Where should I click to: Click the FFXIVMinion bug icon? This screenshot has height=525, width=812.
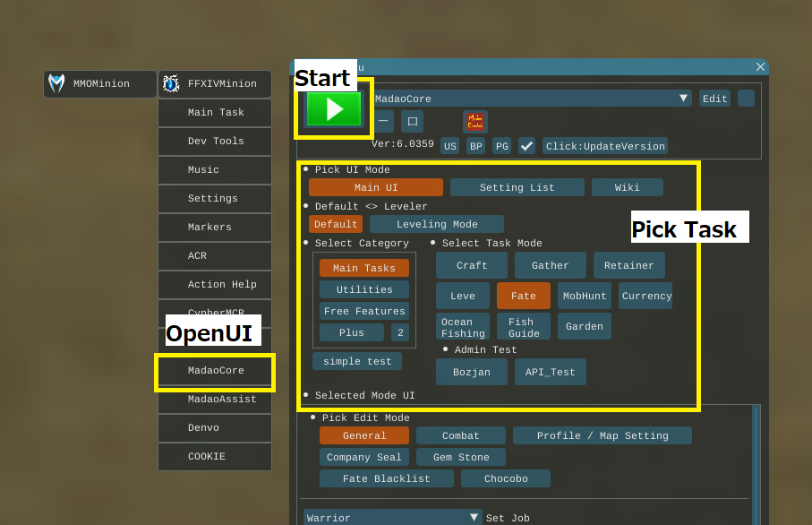click(x=171, y=84)
